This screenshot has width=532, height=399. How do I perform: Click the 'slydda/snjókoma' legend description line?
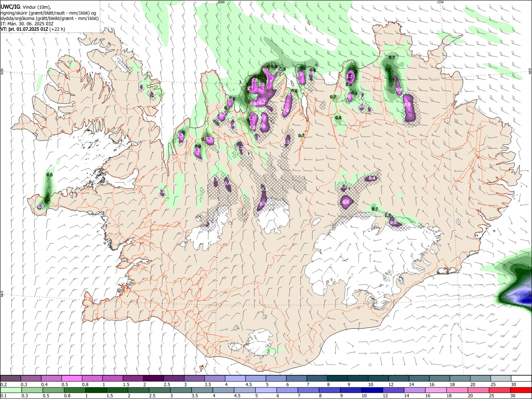click(49, 18)
